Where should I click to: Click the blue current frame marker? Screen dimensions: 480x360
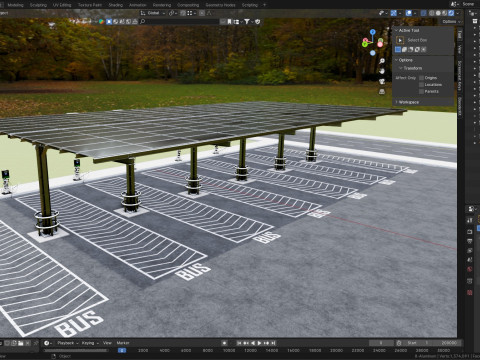pyautogui.click(x=122, y=350)
